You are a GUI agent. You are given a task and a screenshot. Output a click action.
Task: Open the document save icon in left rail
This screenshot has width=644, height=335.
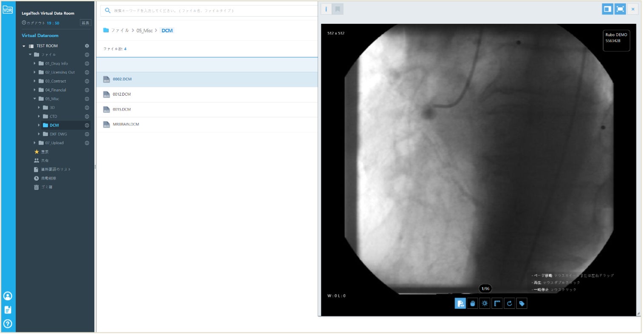click(8, 310)
